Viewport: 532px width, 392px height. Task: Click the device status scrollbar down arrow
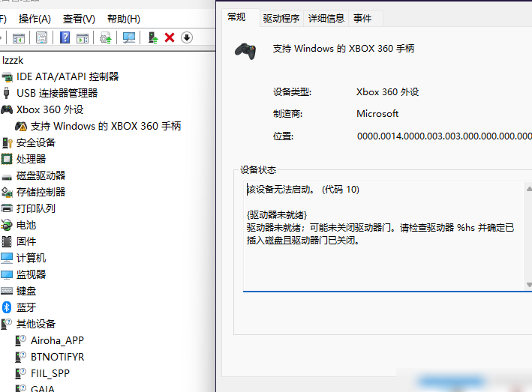[528, 285]
